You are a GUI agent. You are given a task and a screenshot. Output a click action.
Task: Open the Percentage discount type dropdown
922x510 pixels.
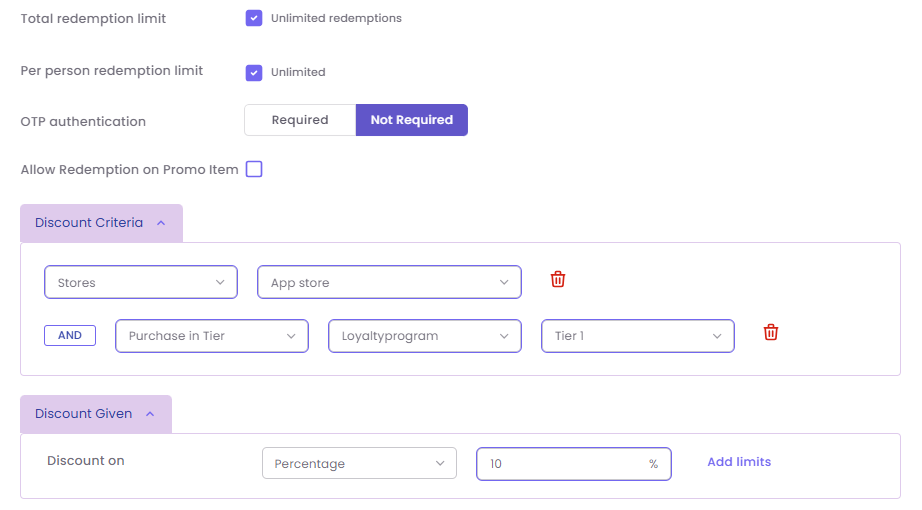tap(359, 463)
